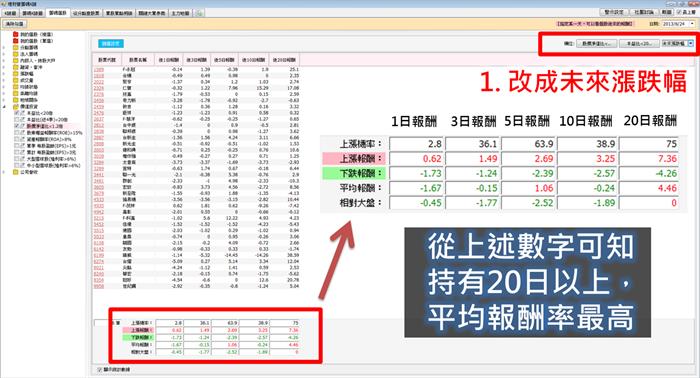Click pencil edit icon beside 本益比<20倍
This screenshot has width=700, height=378.
point(23,113)
